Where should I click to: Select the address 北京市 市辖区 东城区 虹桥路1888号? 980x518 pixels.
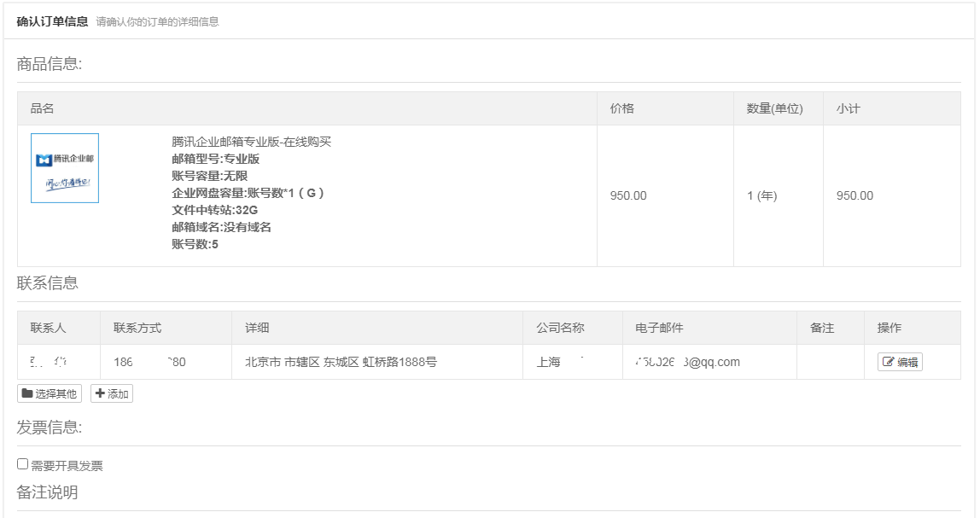tap(341, 362)
